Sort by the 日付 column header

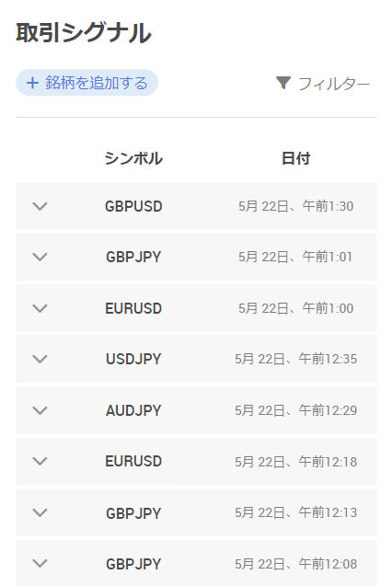tap(295, 158)
